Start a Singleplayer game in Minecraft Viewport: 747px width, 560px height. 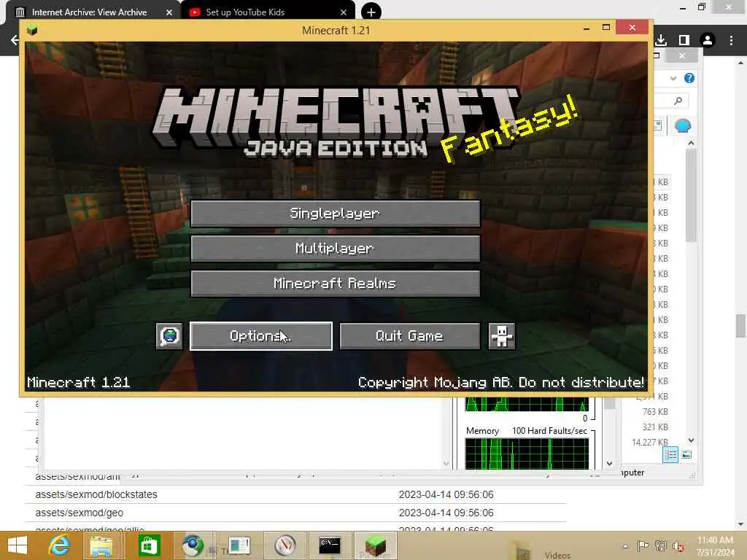[335, 214]
